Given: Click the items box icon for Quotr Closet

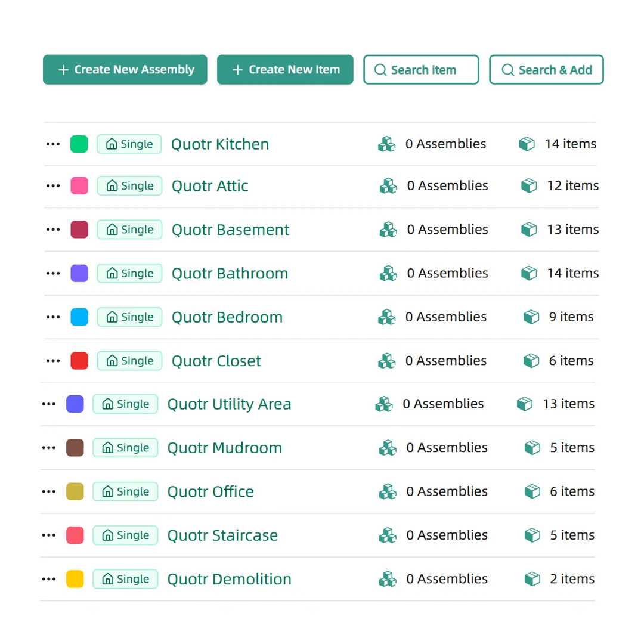Looking at the screenshot, I should click(531, 360).
